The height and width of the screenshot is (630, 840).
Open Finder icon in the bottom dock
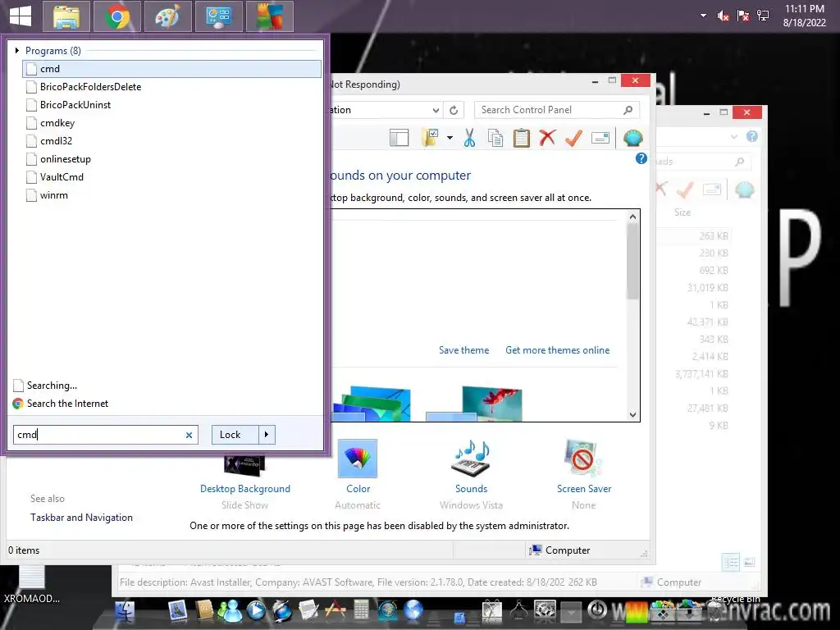pyautogui.click(x=125, y=611)
